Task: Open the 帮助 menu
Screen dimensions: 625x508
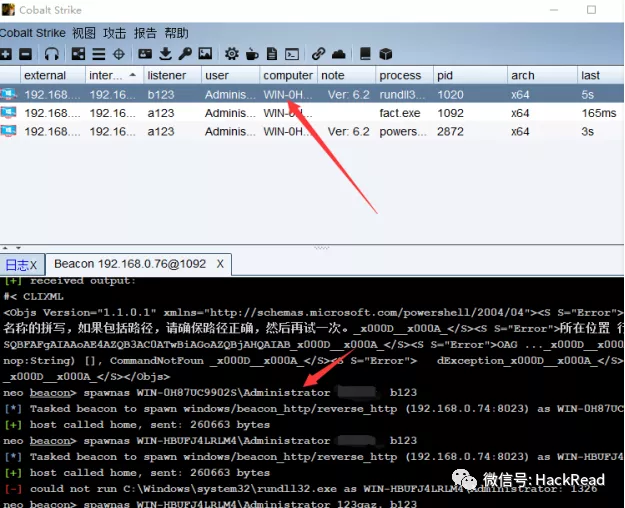Action: (176, 33)
